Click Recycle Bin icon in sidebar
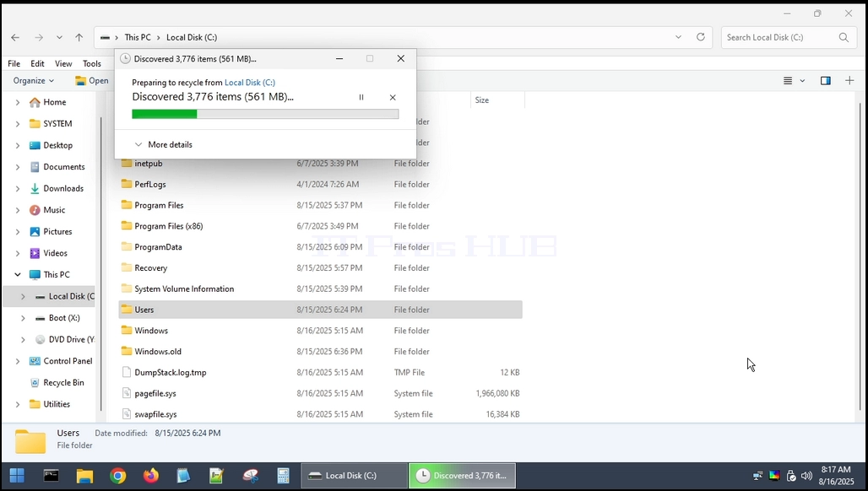 (35, 383)
